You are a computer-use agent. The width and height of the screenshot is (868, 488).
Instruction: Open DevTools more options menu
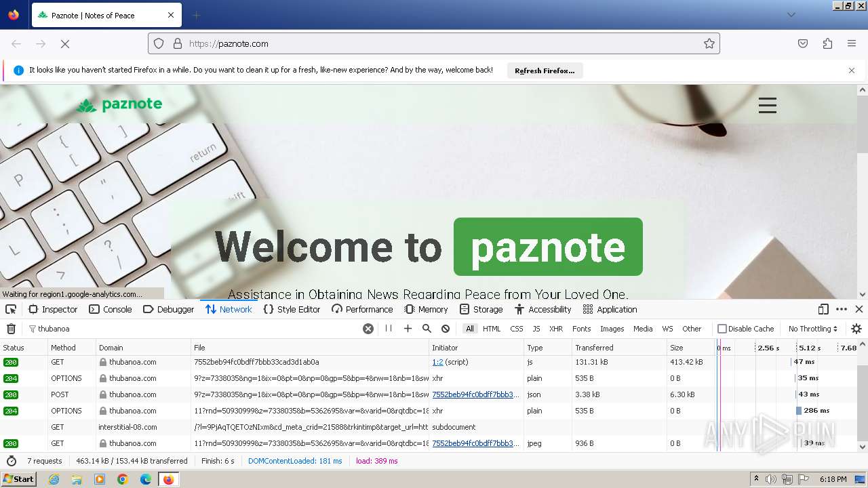click(x=842, y=309)
